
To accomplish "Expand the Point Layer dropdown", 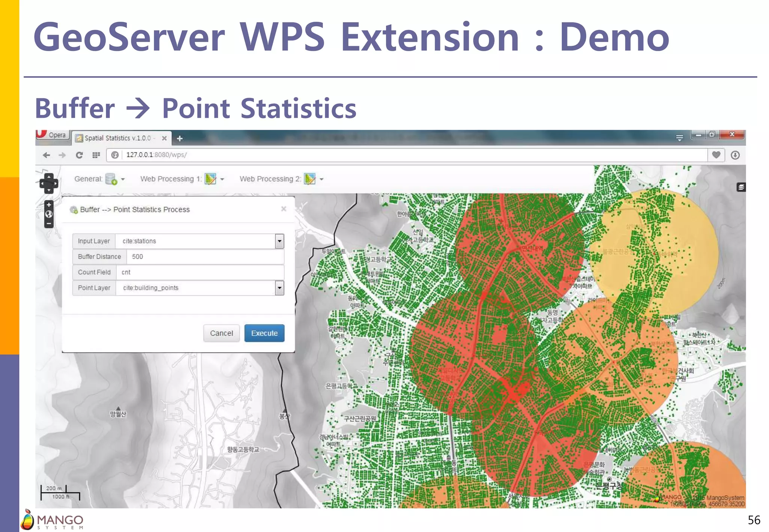I will (x=279, y=288).
